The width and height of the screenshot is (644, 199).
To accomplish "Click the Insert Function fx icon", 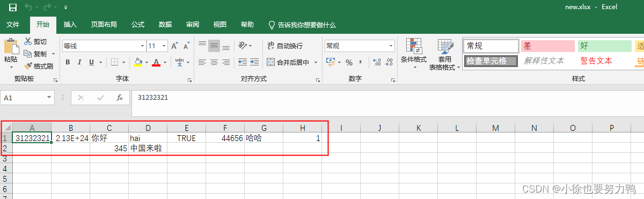I will pyautogui.click(x=120, y=98).
